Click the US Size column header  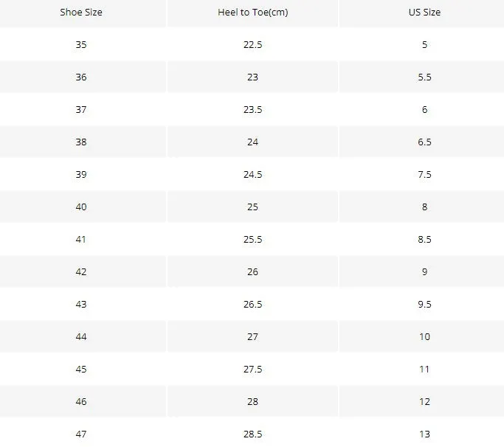pyautogui.click(x=424, y=13)
